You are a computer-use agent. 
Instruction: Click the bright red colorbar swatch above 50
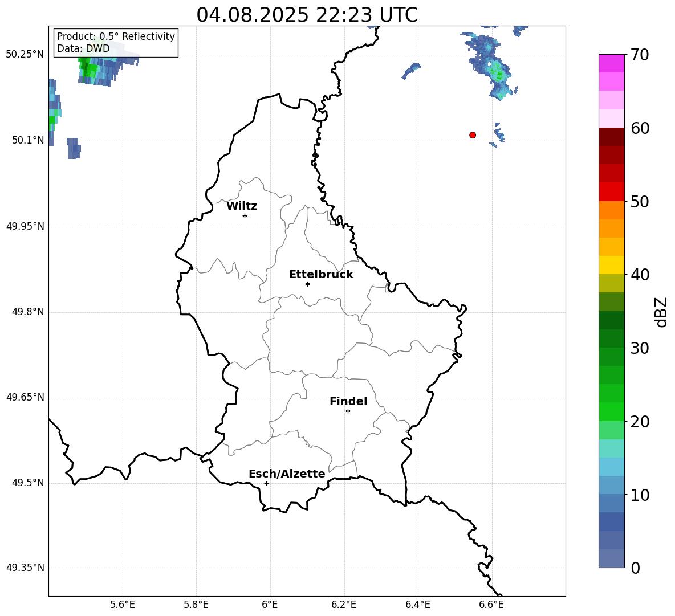tap(612, 192)
